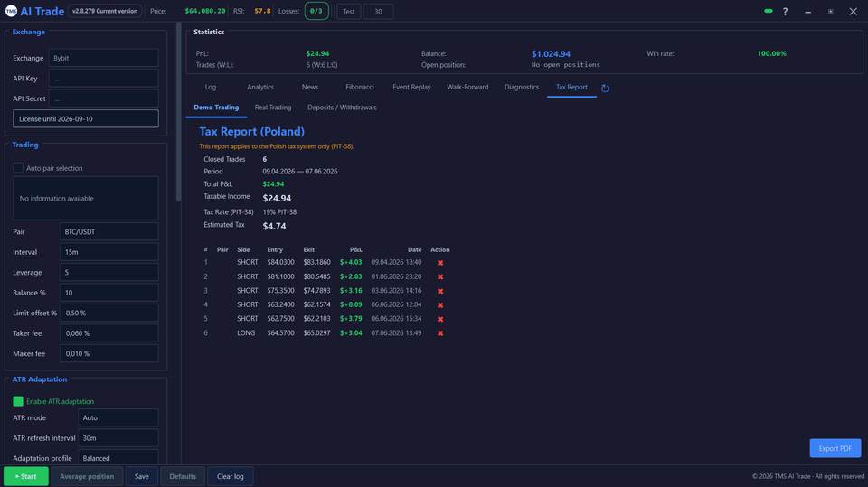This screenshot has height=487, width=868.
Task: Switch to the Analytics tab
Action: [260, 87]
